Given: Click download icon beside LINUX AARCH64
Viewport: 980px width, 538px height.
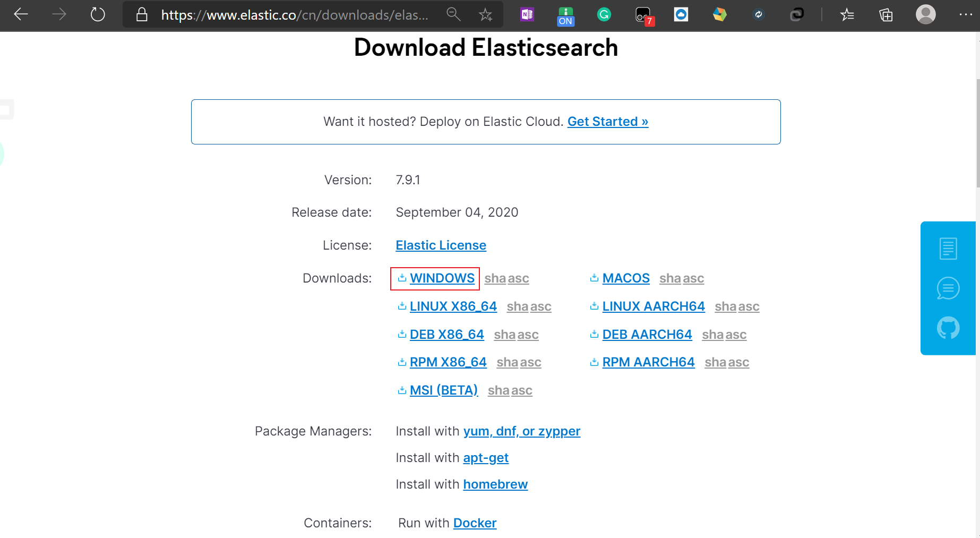Looking at the screenshot, I should click(595, 306).
